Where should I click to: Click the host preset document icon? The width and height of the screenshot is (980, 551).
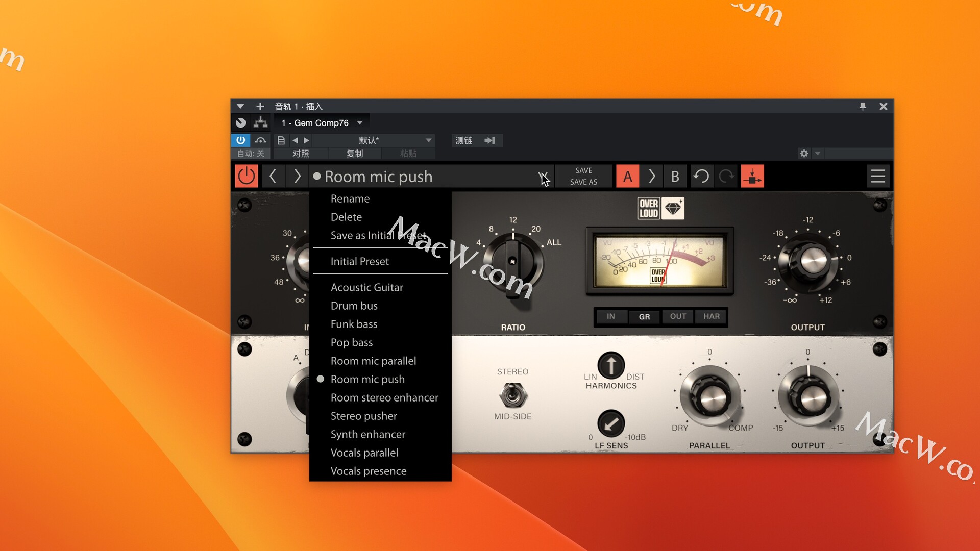(x=281, y=140)
